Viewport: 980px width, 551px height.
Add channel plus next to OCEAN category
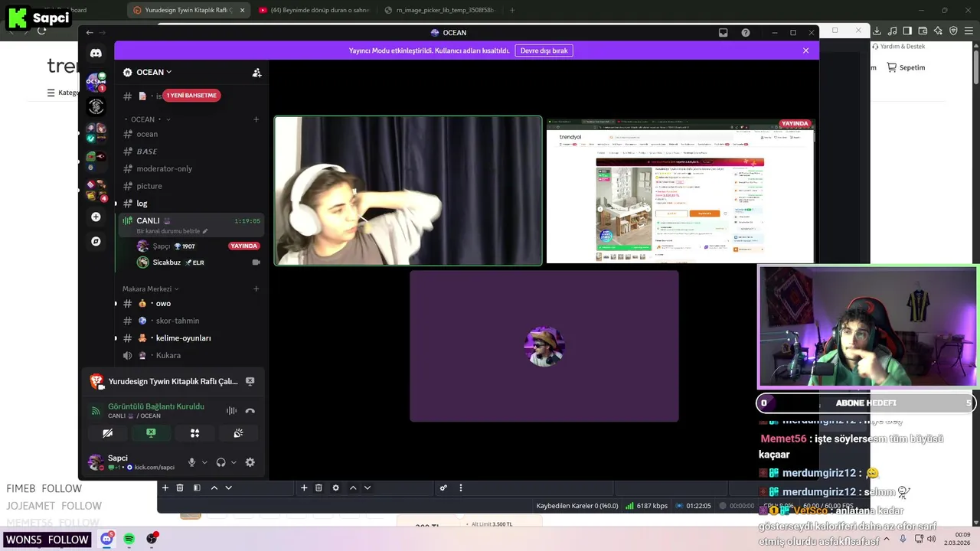tap(256, 119)
